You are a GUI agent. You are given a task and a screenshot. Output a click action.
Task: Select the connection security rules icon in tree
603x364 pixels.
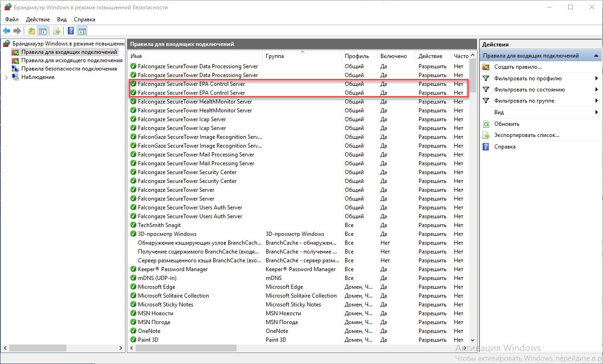tap(15, 69)
